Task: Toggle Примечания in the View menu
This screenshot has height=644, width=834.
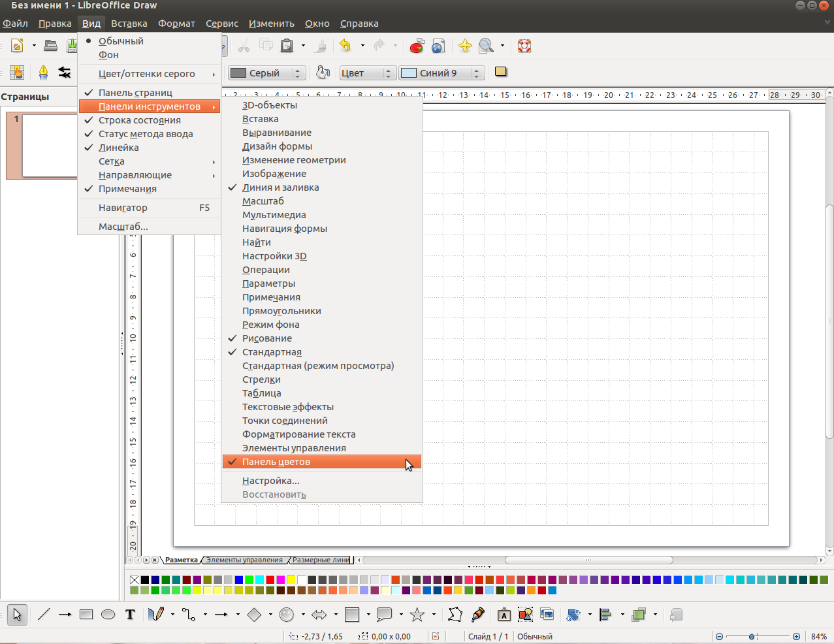Action: tap(150, 189)
